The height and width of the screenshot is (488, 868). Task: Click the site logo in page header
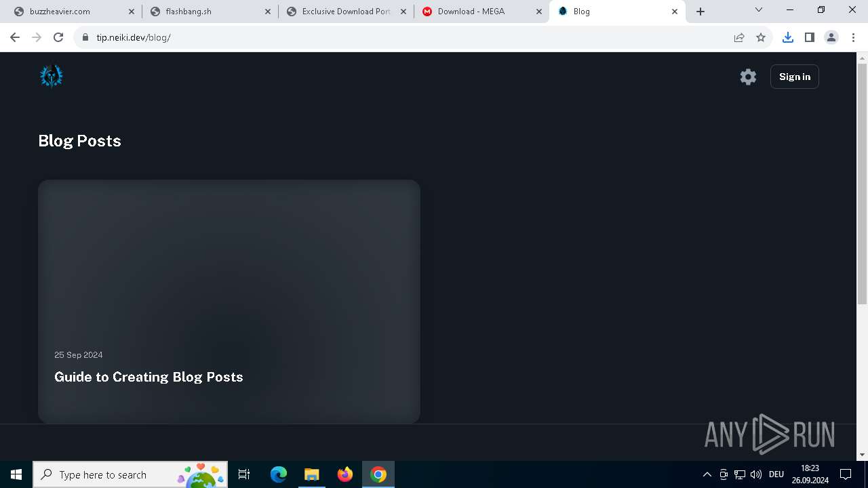pos(51,77)
